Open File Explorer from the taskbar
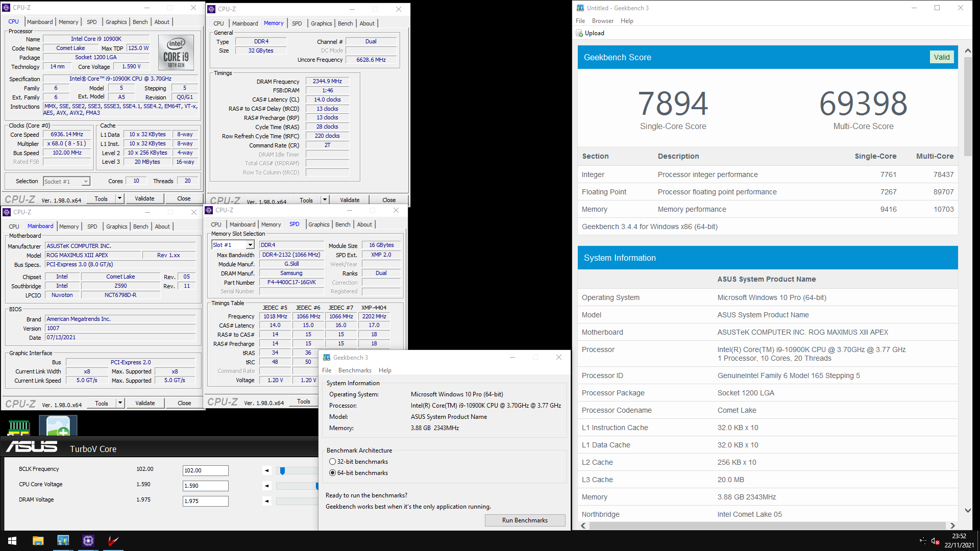The image size is (980, 551). coord(38,541)
